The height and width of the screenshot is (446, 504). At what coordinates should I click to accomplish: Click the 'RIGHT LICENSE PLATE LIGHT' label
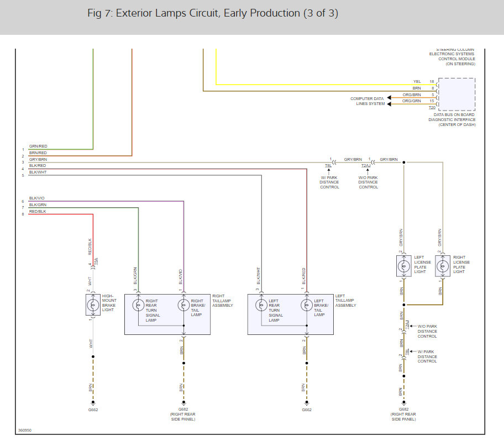[461, 265]
